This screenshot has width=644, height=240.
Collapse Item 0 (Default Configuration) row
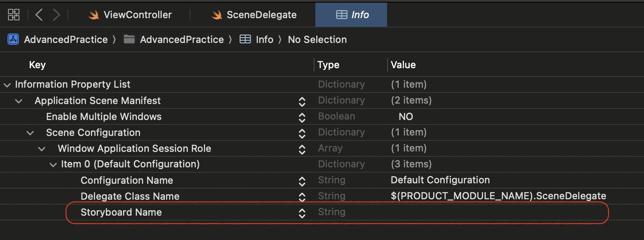(x=53, y=165)
